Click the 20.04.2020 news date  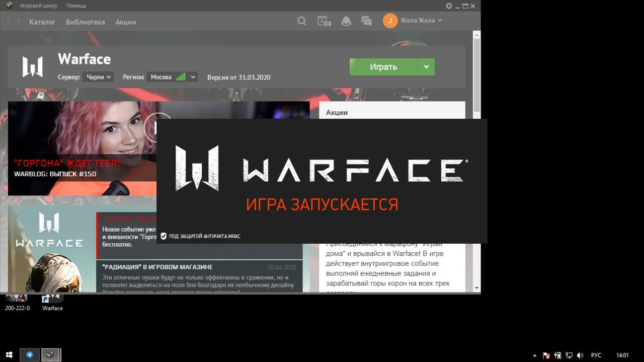pos(282,267)
